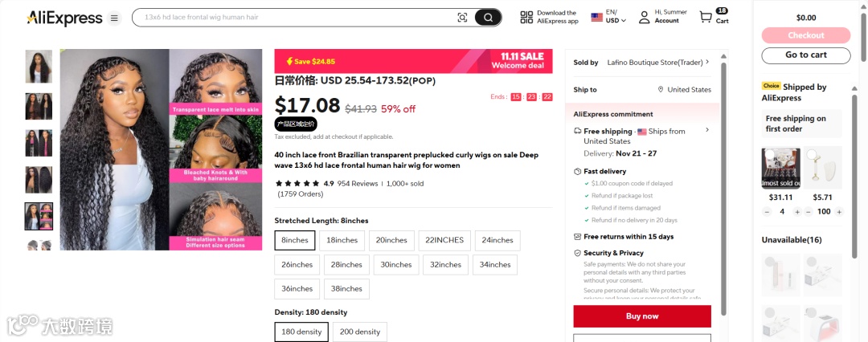Image resolution: width=868 pixels, height=342 pixels.
Task: Select checkbox on $31.11 cart item
Action: click(x=769, y=155)
